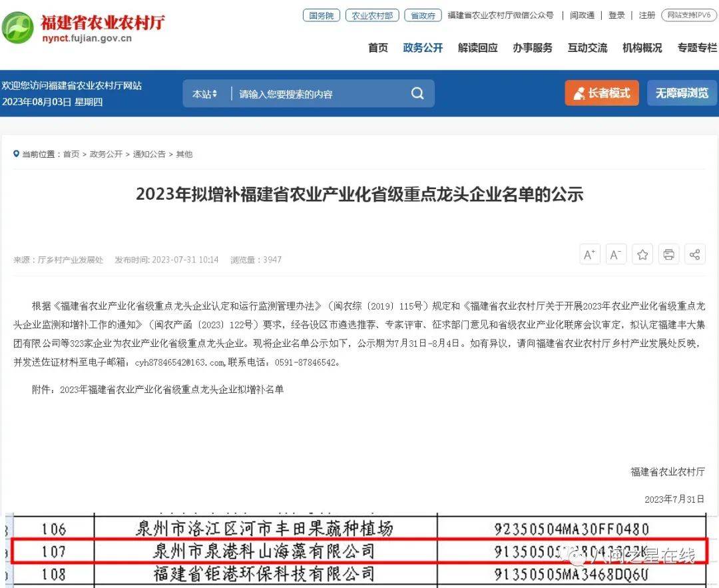Open the 农业农村部 link

tap(371, 15)
